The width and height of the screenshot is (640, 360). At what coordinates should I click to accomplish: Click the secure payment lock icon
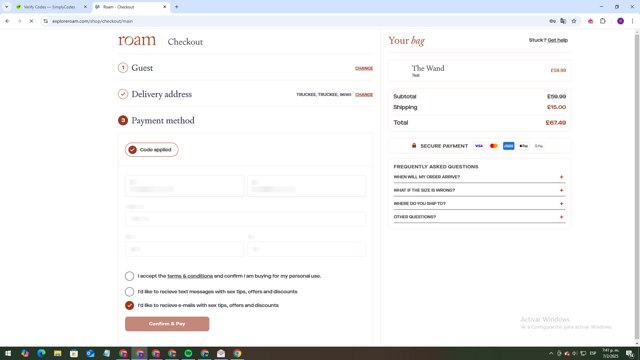pyautogui.click(x=414, y=145)
